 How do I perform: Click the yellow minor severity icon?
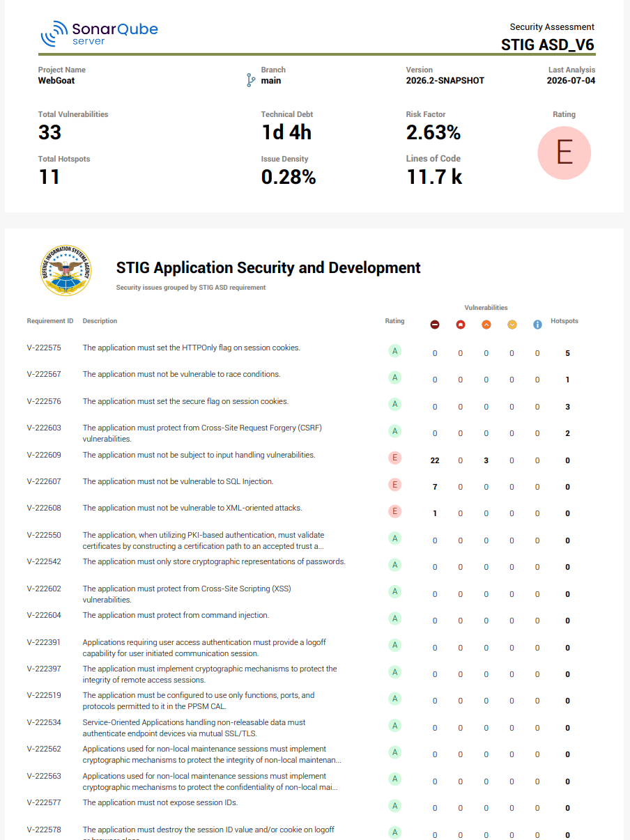(x=512, y=325)
